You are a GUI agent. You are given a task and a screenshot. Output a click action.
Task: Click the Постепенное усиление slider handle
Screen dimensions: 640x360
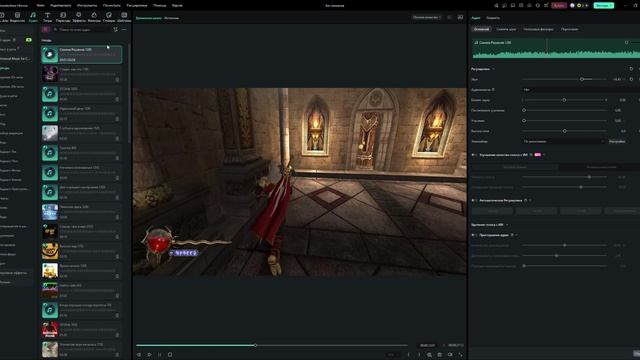pyautogui.click(x=524, y=110)
